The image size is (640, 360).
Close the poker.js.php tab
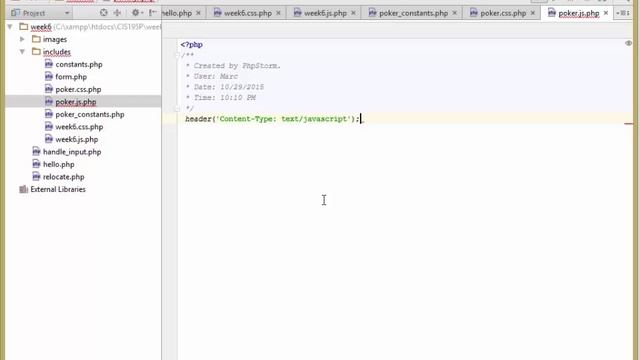(x=606, y=13)
